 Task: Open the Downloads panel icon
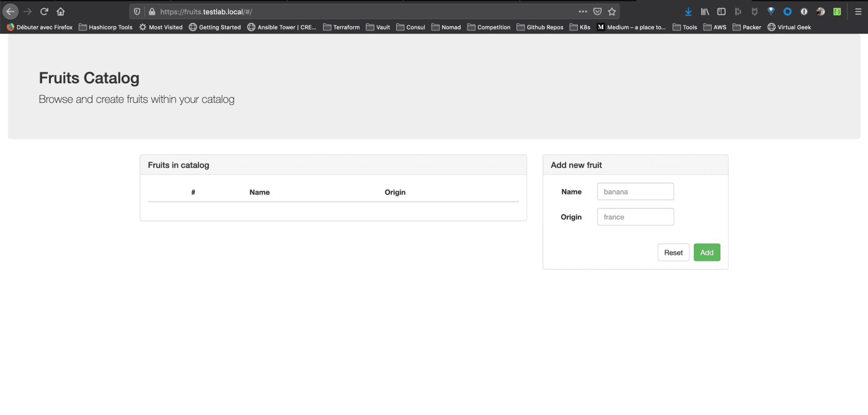[x=688, y=11]
